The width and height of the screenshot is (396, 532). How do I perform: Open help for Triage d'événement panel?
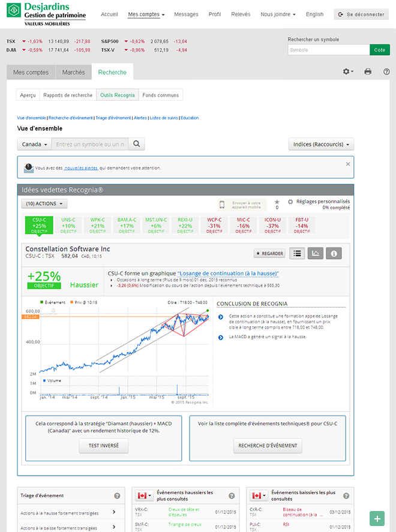[x=117, y=495]
